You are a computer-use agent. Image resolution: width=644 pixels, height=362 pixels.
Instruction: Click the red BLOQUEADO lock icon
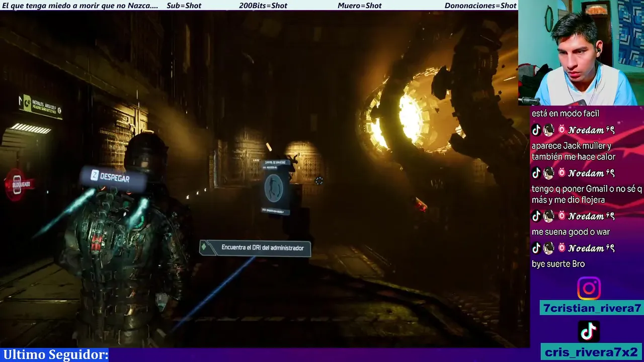click(17, 185)
